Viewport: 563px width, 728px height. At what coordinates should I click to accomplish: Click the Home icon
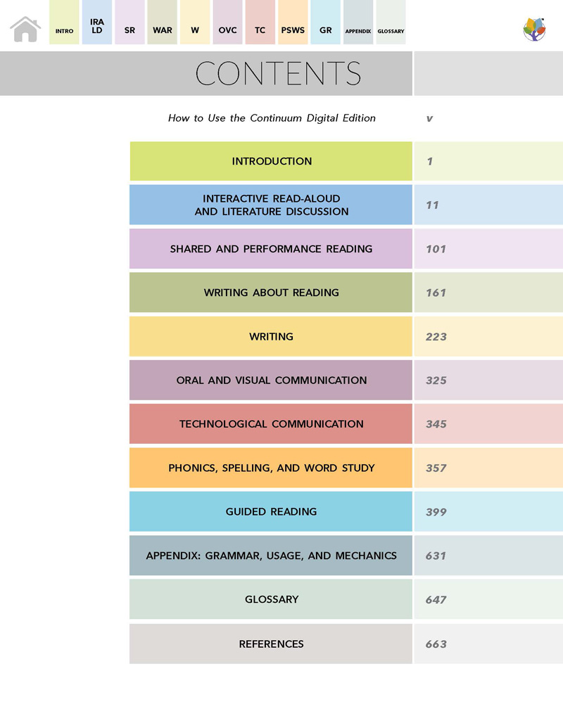click(25, 29)
